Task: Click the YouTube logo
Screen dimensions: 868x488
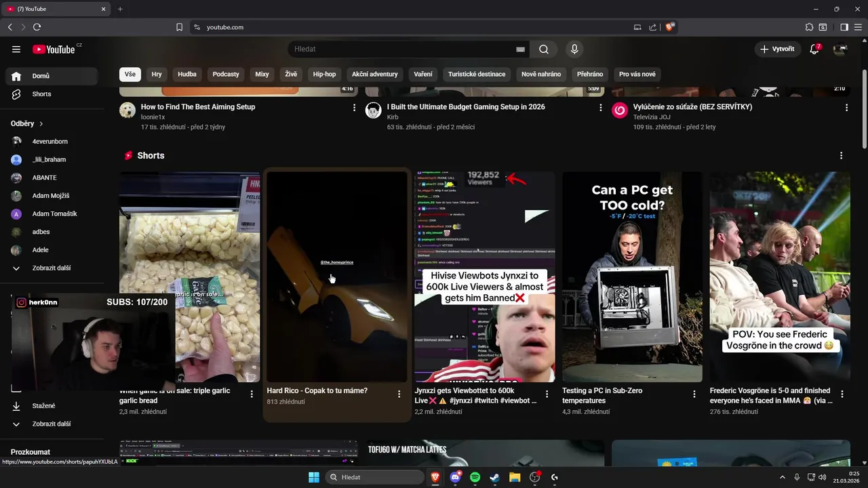Action: 54,49
